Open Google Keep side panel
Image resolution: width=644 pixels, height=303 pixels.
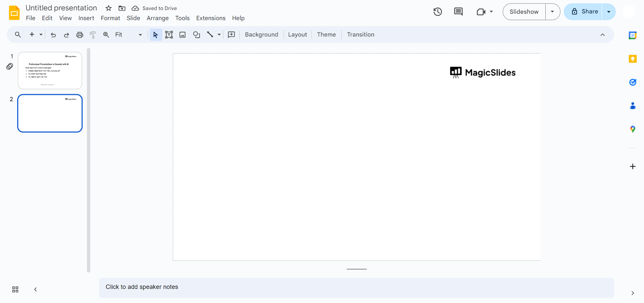coord(633,59)
